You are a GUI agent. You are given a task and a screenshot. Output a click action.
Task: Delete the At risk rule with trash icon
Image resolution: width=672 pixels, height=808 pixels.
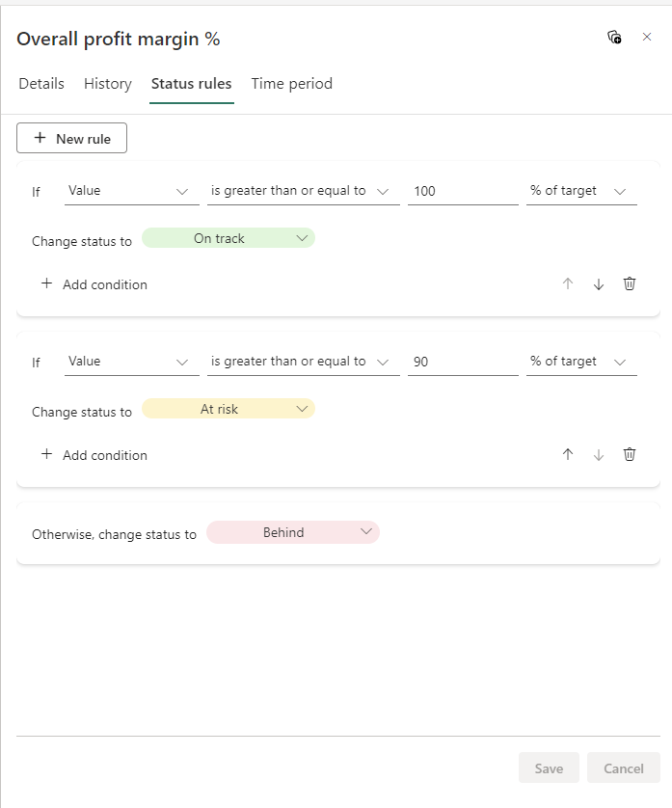coord(630,454)
